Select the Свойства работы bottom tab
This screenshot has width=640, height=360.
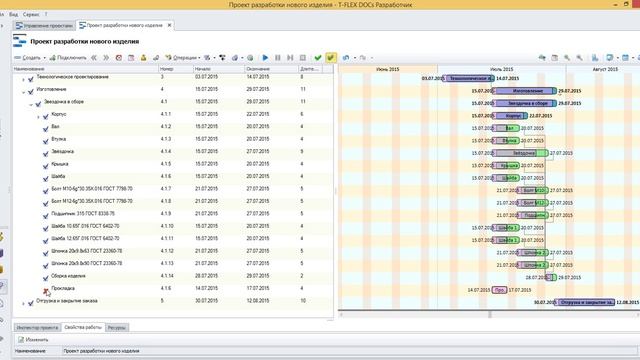click(x=83, y=327)
